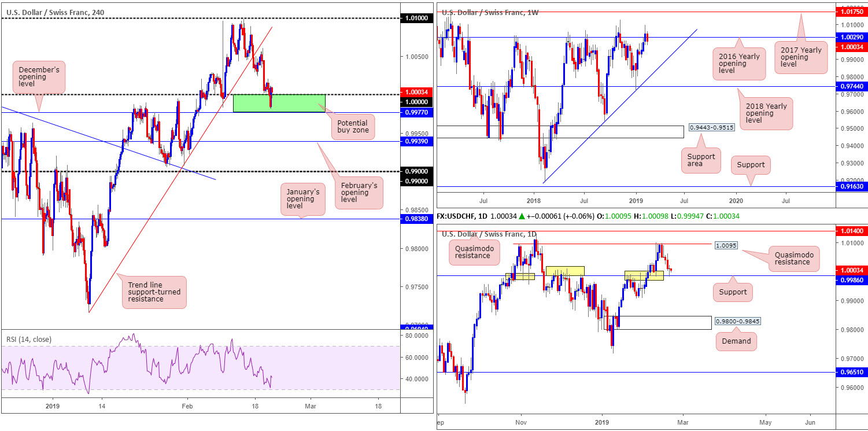Select the 40.0000 RSI scale value

[416, 379]
